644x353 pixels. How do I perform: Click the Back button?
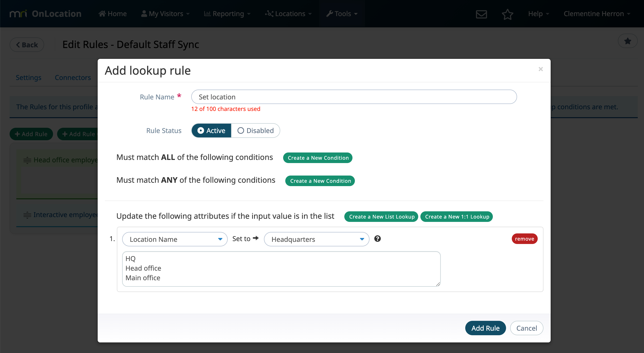tap(27, 45)
